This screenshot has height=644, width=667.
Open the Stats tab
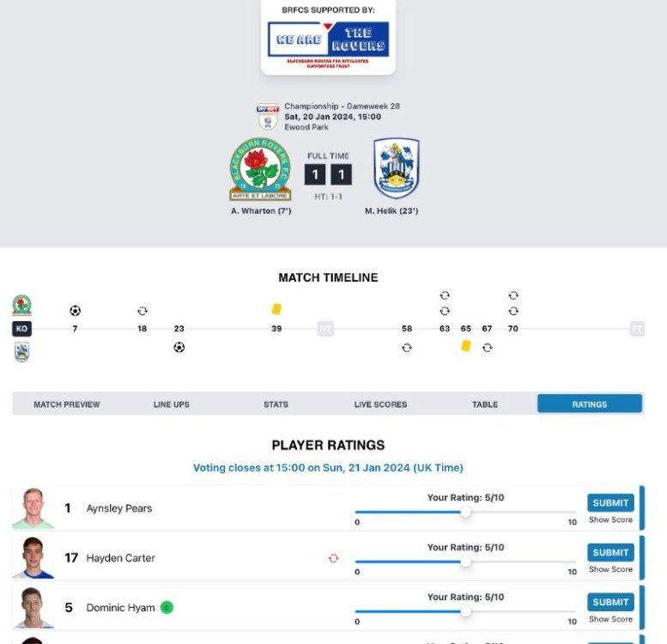[x=276, y=404]
